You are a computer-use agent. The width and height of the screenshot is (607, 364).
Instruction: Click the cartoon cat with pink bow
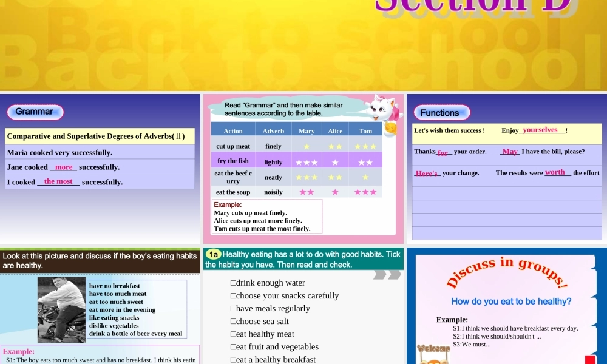(x=384, y=110)
